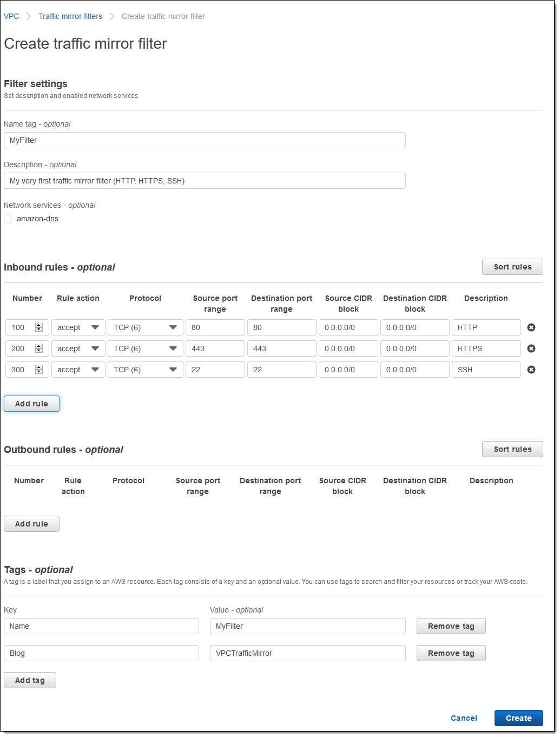Expand Protocol dropdown for rule 200
The height and width of the screenshot is (737, 560).
click(145, 348)
